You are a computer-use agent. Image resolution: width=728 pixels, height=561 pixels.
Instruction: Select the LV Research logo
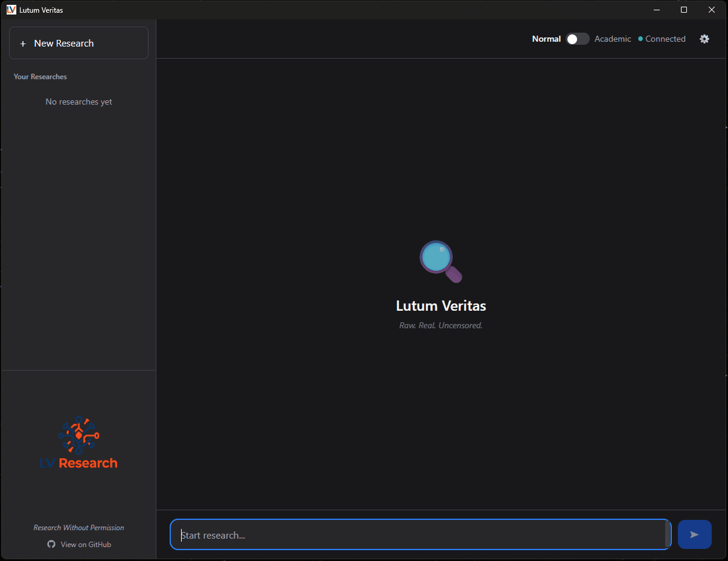click(79, 442)
